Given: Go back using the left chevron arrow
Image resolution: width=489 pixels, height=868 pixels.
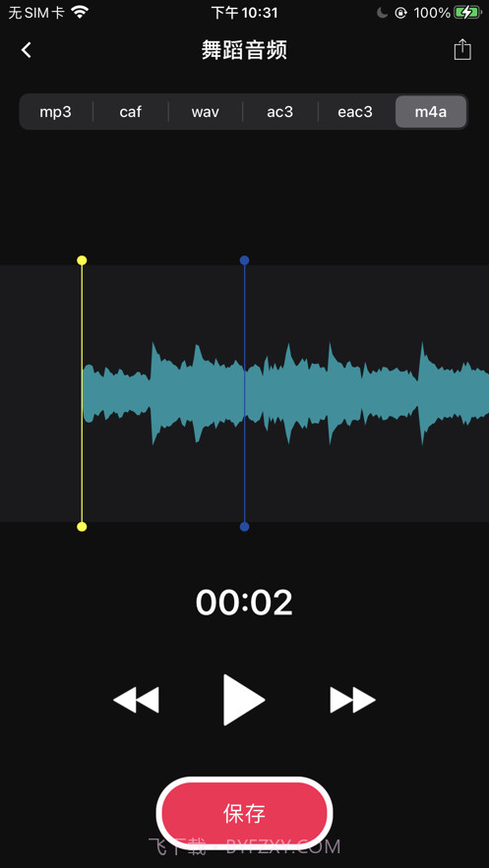Looking at the screenshot, I should point(26,50).
